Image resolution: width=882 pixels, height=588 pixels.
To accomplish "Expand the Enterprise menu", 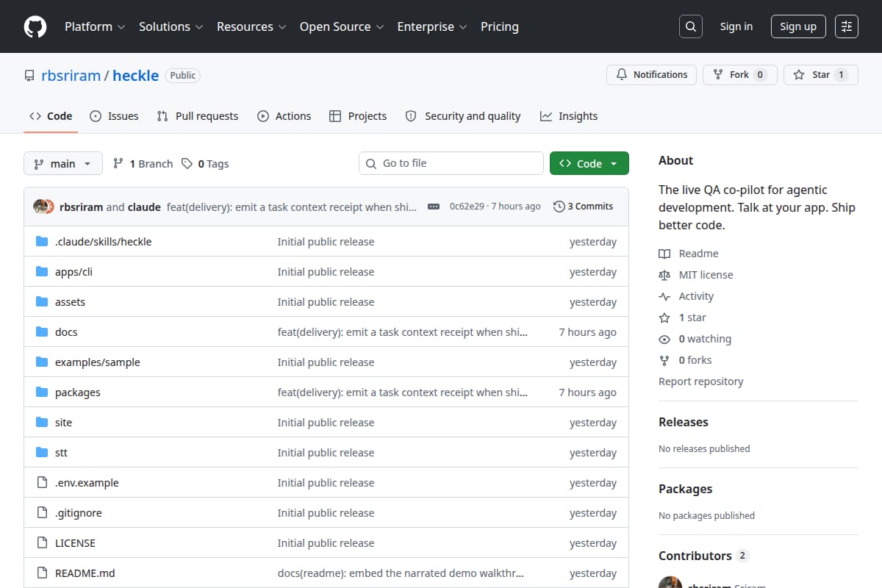I will (x=432, y=26).
